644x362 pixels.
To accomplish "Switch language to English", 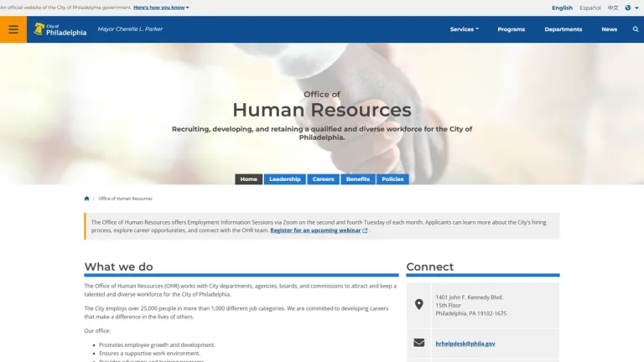I will [562, 8].
